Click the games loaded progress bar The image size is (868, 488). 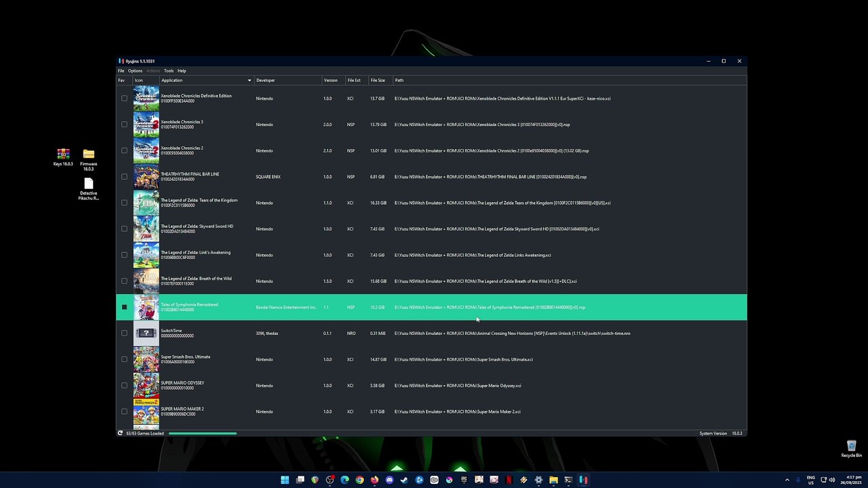[203, 433]
